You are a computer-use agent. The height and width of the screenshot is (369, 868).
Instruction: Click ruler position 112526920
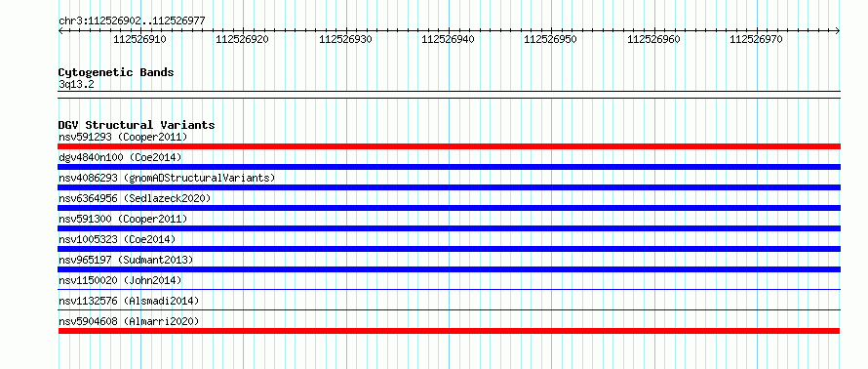(242, 39)
